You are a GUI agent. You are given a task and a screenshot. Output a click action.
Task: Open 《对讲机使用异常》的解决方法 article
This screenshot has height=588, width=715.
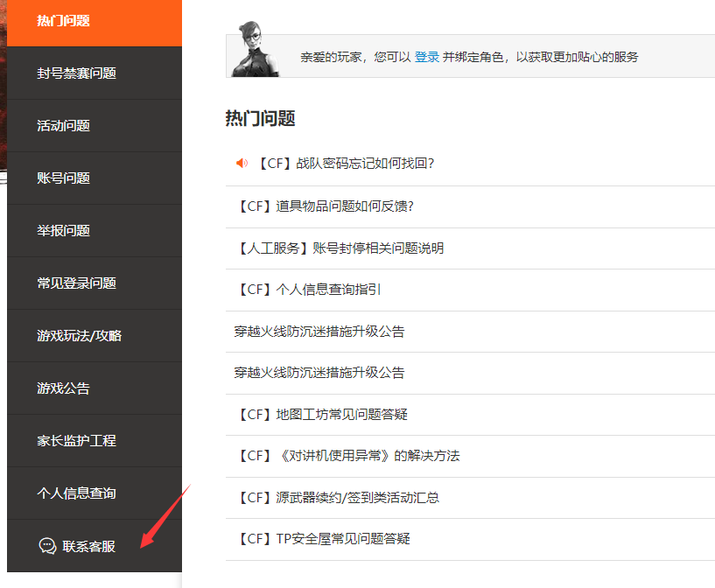click(x=348, y=456)
